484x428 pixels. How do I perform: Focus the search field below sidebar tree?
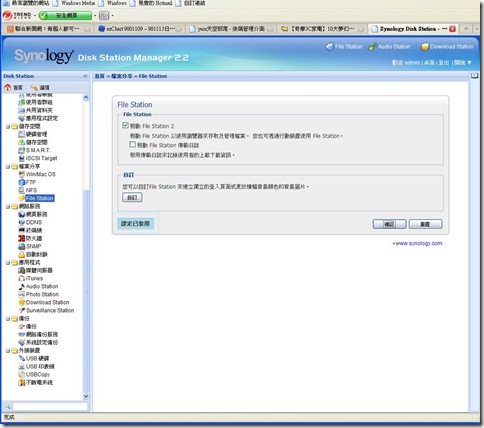(x=50, y=406)
